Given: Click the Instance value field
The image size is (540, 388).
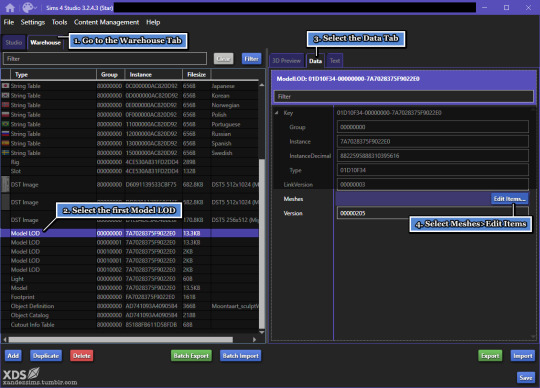Looking at the screenshot, I should (x=433, y=141).
